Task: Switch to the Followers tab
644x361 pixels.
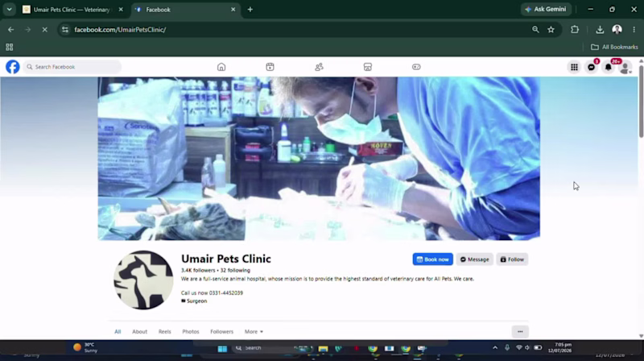Action: tap(222, 331)
